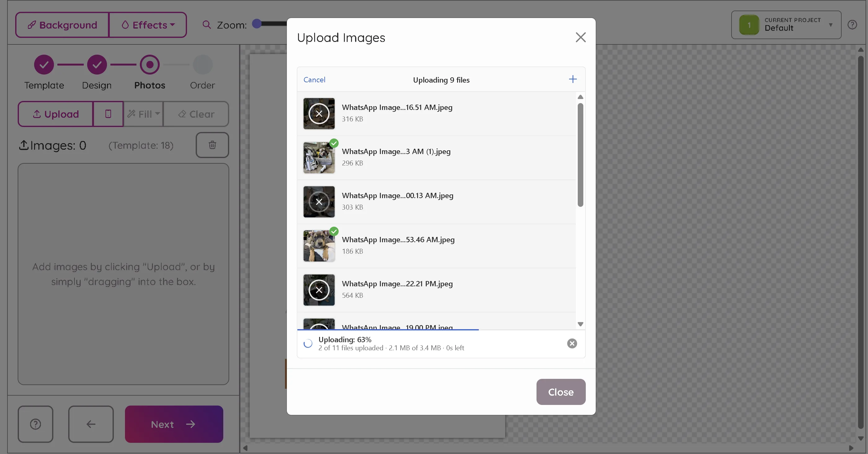Screen dimensions: 868x454
Task: Remove the WhatsApp Image 22.21 PM file
Action: [x=319, y=290]
